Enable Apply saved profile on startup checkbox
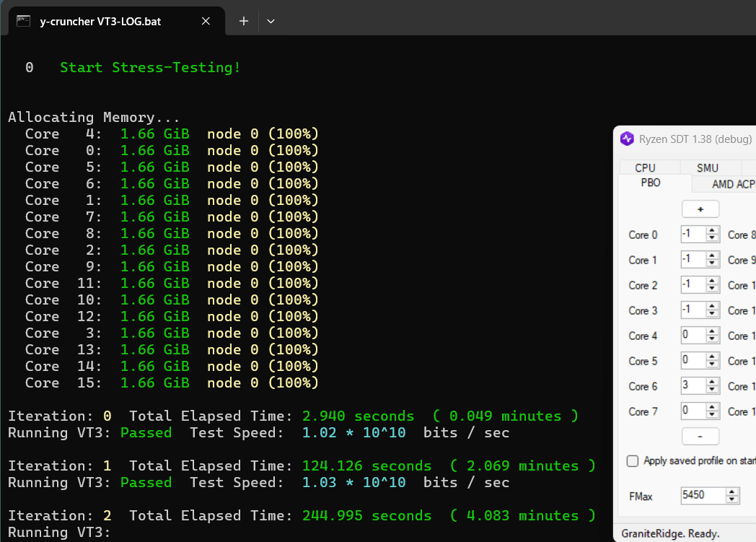Screen dimensions: 756x542 pos(633,461)
